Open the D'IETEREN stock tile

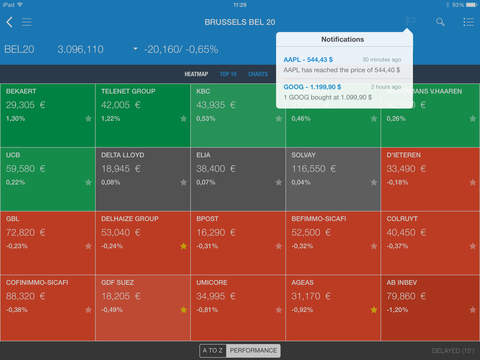(430, 179)
